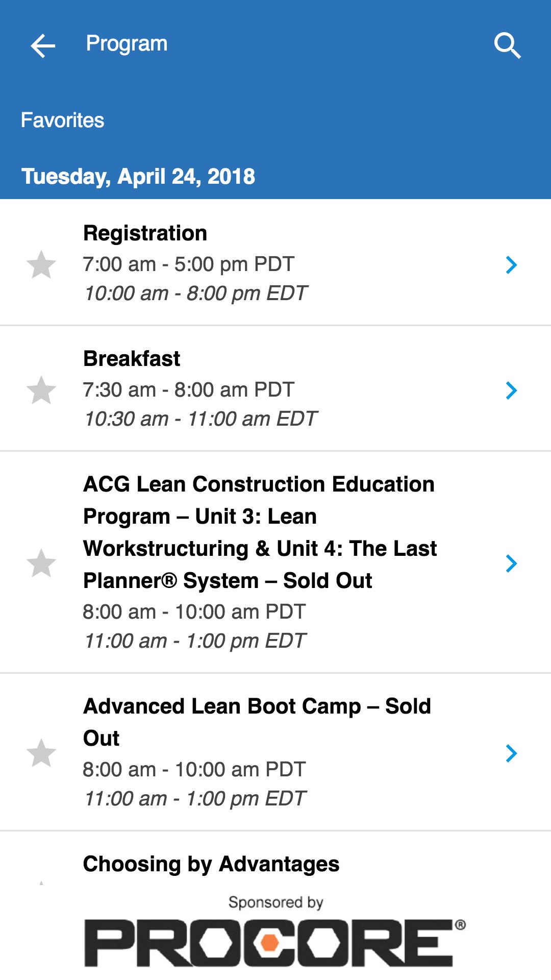Open the search magnifier icon
Screen dimensions: 551x980
pos(507,46)
